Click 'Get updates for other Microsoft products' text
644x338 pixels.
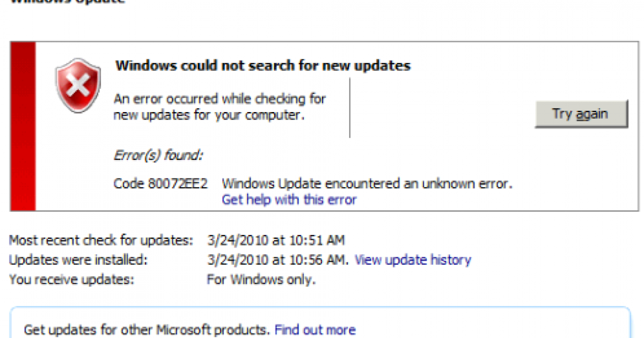tap(147, 329)
